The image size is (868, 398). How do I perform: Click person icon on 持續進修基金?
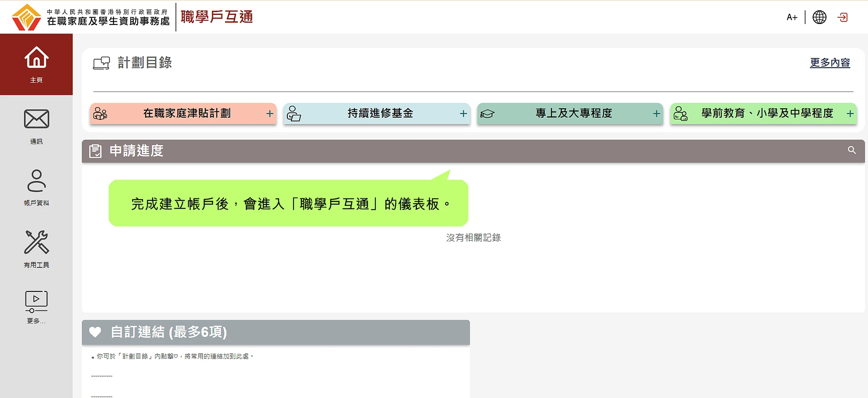pos(294,113)
